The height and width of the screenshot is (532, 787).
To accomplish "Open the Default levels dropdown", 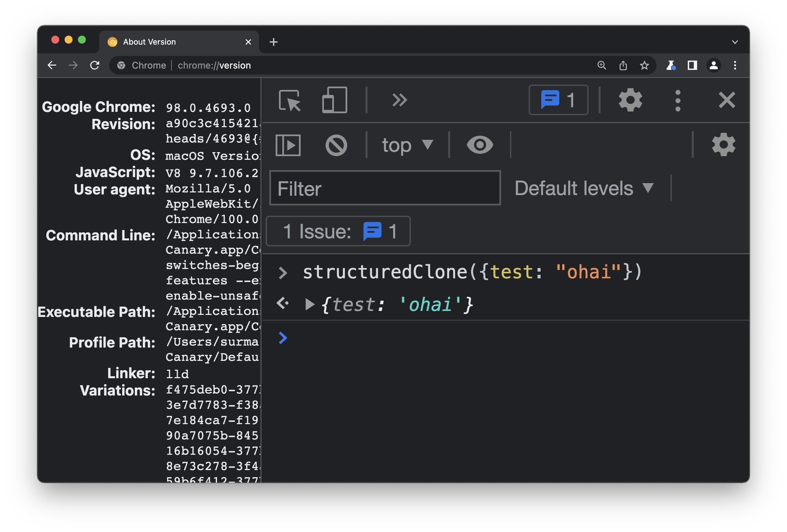I will pyautogui.click(x=584, y=188).
